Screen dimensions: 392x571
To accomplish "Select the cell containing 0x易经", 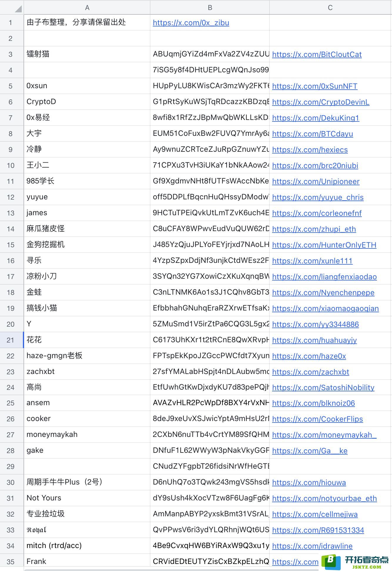I will [87, 118].
